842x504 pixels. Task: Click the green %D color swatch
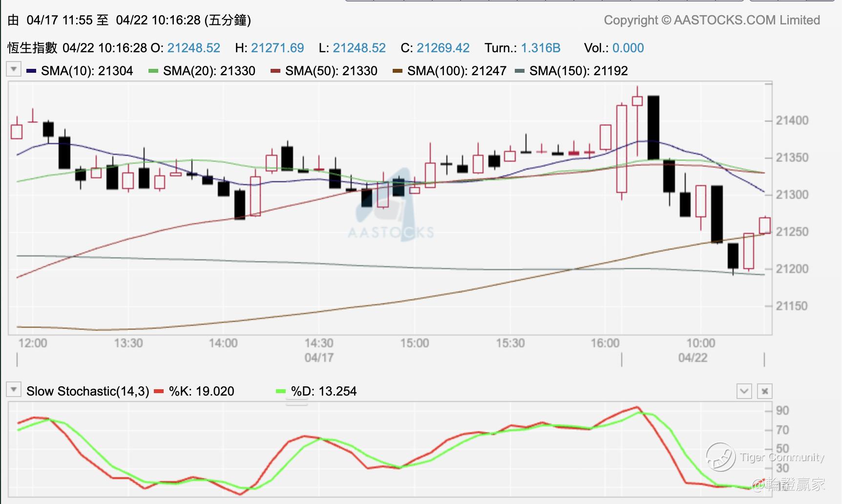tap(281, 391)
